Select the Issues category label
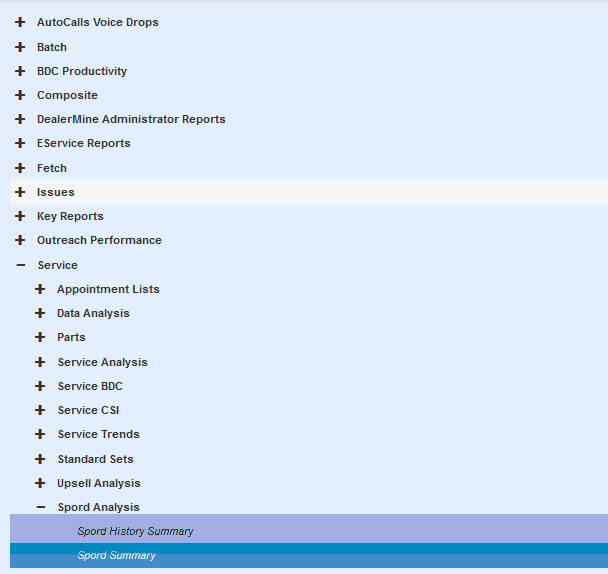Image resolution: width=608 pixels, height=574 pixels. point(56,192)
